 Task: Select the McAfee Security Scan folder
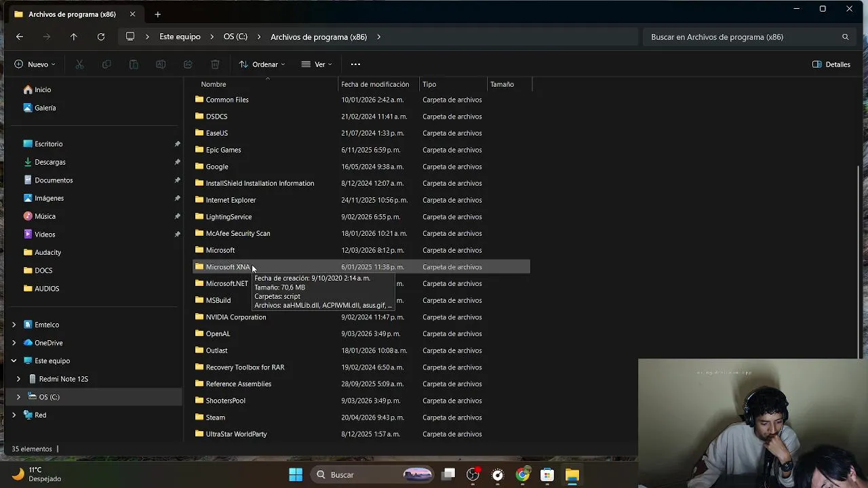pyautogui.click(x=238, y=233)
